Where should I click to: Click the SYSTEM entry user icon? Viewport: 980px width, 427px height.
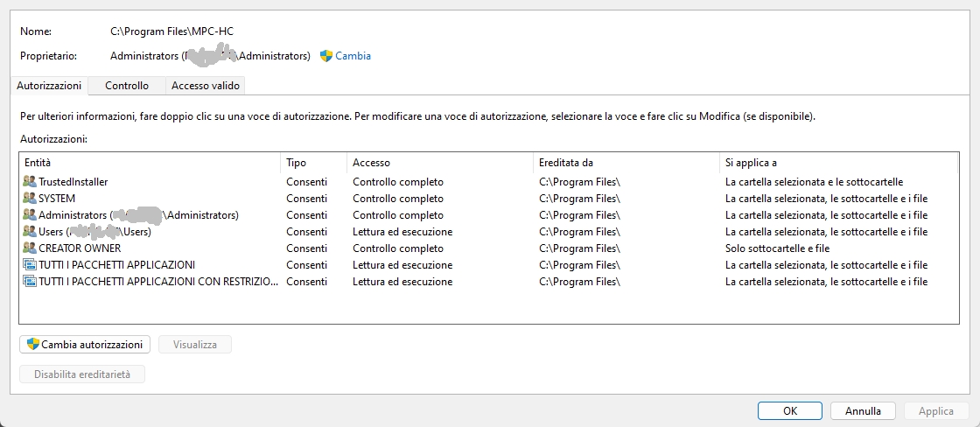(30, 198)
